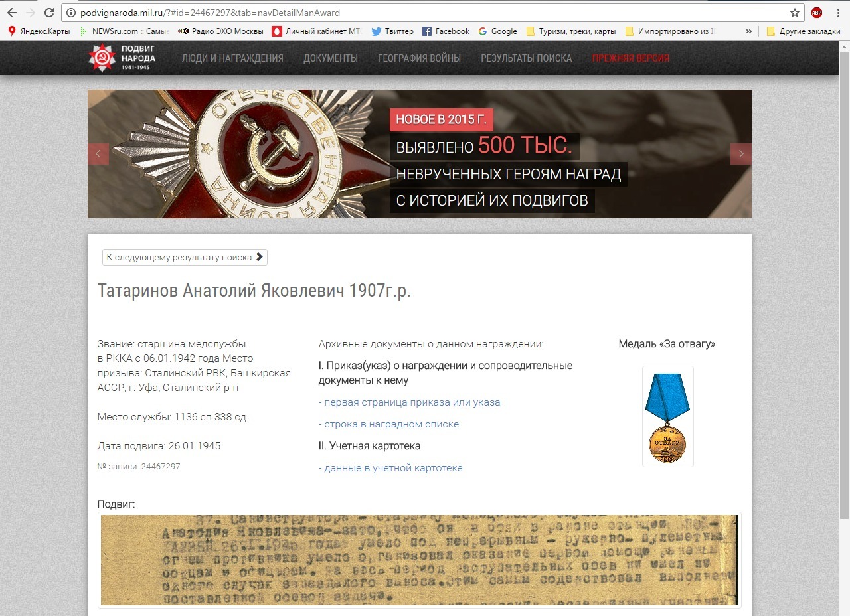This screenshot has width=850, height=616.
Task: Open Chrome three-dot menu
Action: [838, 13]
